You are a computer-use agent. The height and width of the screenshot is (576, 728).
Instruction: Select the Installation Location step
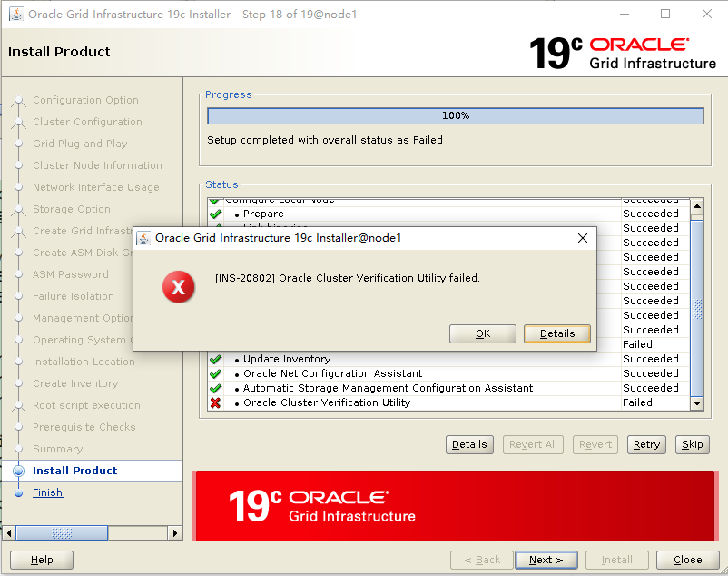coord(84,362)
